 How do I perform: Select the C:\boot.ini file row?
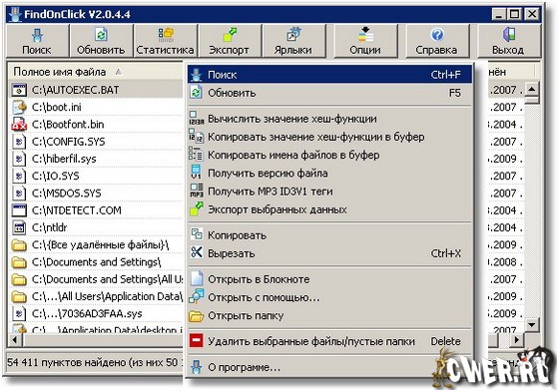click(96, 107)
